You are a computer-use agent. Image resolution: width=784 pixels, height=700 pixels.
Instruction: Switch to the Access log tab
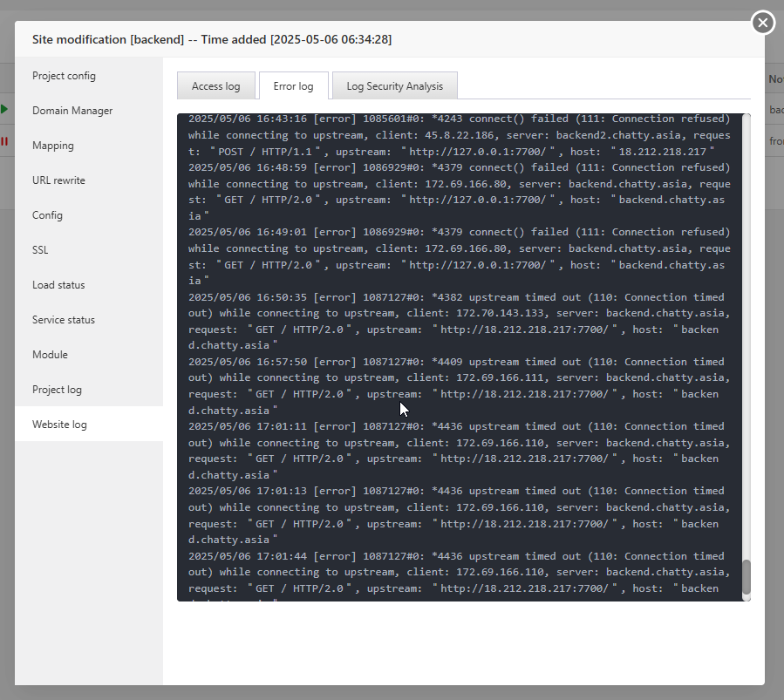[x=216, y=86]
